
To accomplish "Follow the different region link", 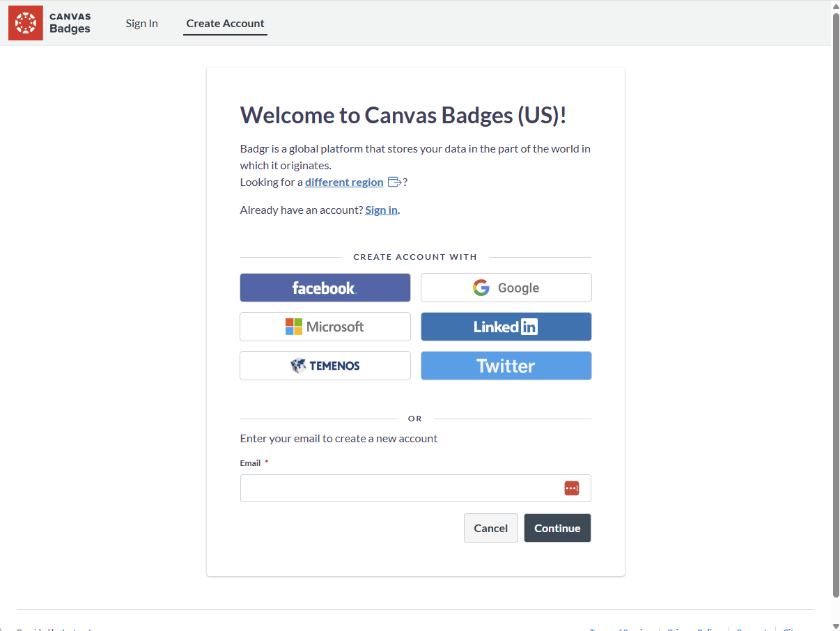I will tap(344, 182).
